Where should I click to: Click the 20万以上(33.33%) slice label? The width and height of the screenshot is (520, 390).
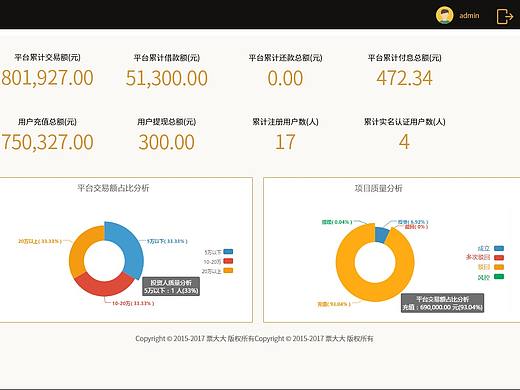(x=40, y=241)
